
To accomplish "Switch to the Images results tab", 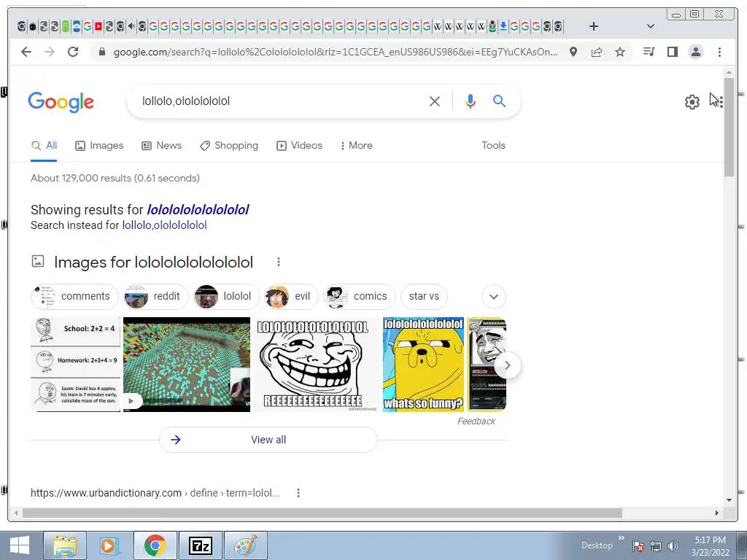I will (99, 145).
